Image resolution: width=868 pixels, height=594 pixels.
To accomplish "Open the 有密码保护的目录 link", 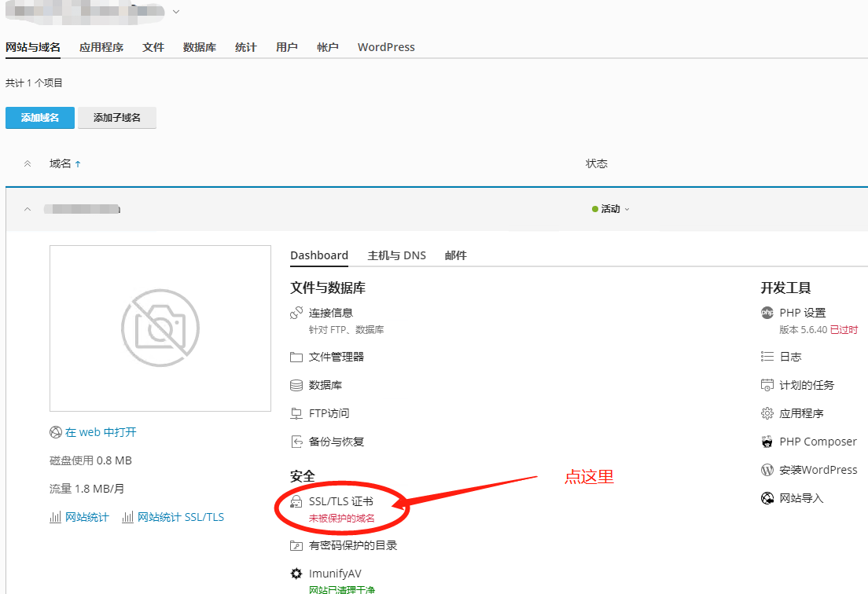I will pyautogui.click(x=353, y=546).
